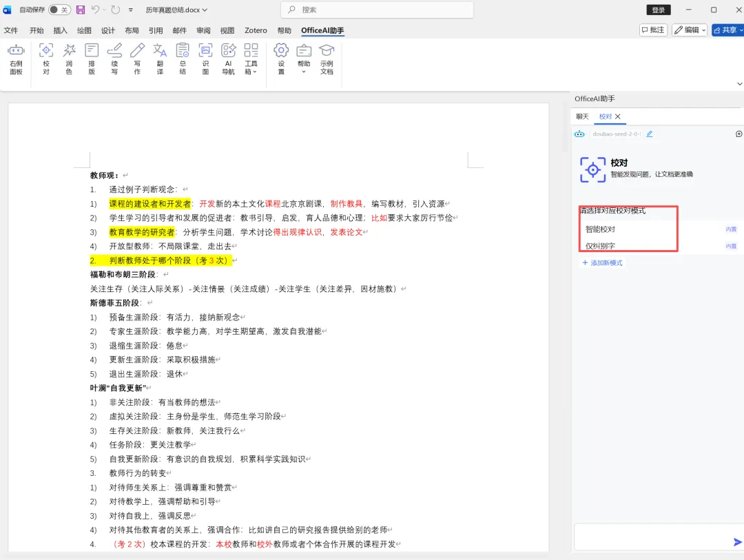Switch to the 绘图 ribbon tab
The width and height of the screenshot is (744, 560).
click(84, 30)
